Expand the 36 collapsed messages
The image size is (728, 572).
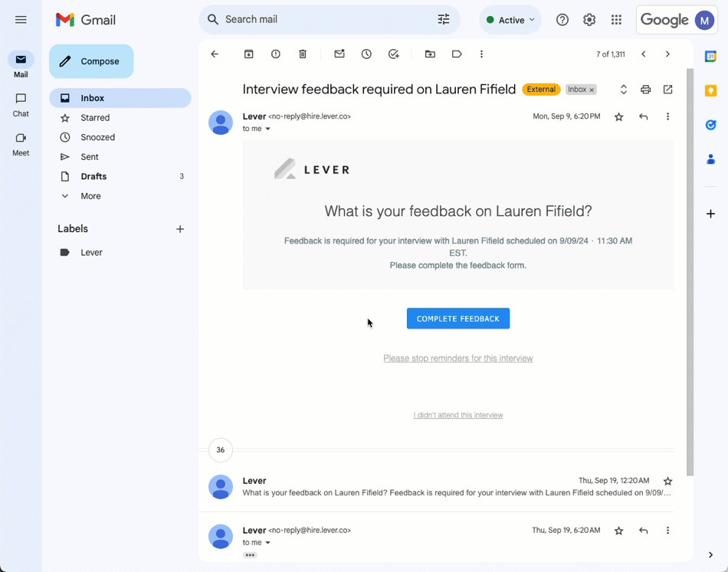tap(220, 450)
